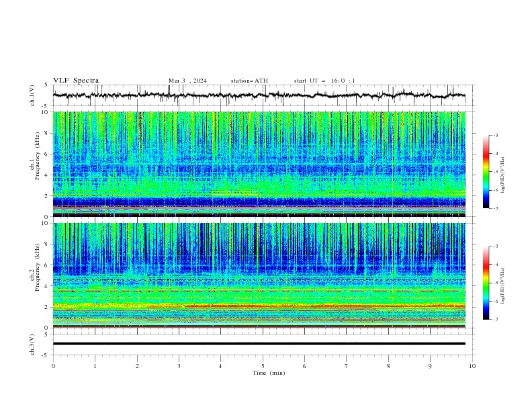Click the ch.1 spectrogram panel
The width and height of the screenshot is (532, 411).
pos(259,164)
